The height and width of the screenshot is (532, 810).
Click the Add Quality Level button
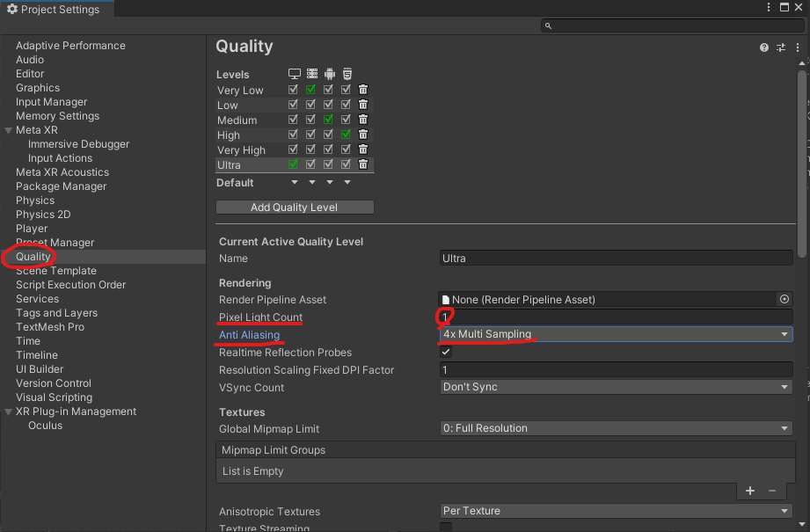coord(295,208)
